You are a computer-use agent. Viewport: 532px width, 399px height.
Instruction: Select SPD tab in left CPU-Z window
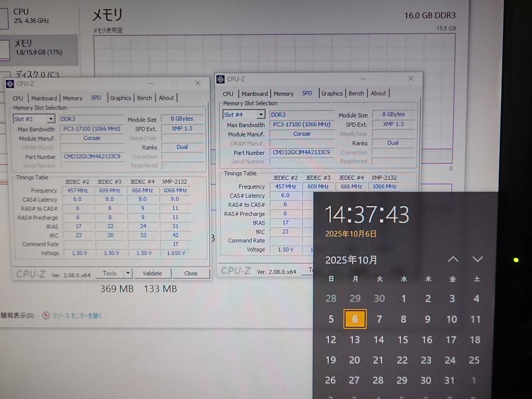(x=96, y=98)
